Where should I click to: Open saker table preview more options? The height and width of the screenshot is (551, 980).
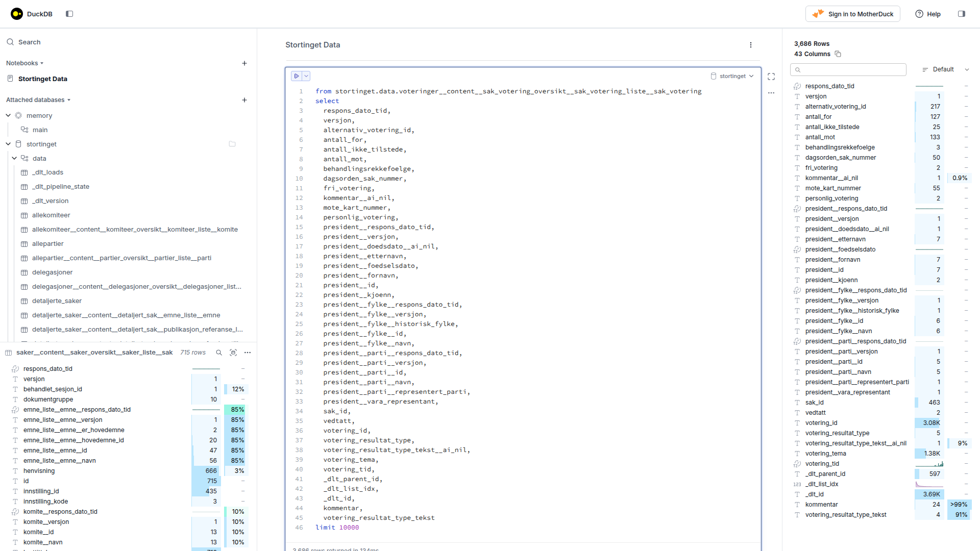(248, 353)
